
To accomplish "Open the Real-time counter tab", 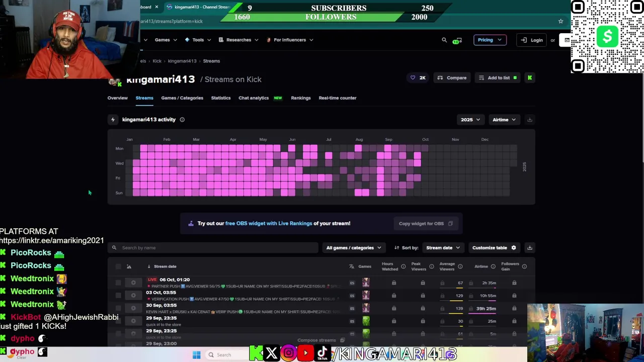I will [x=338, y=98].
